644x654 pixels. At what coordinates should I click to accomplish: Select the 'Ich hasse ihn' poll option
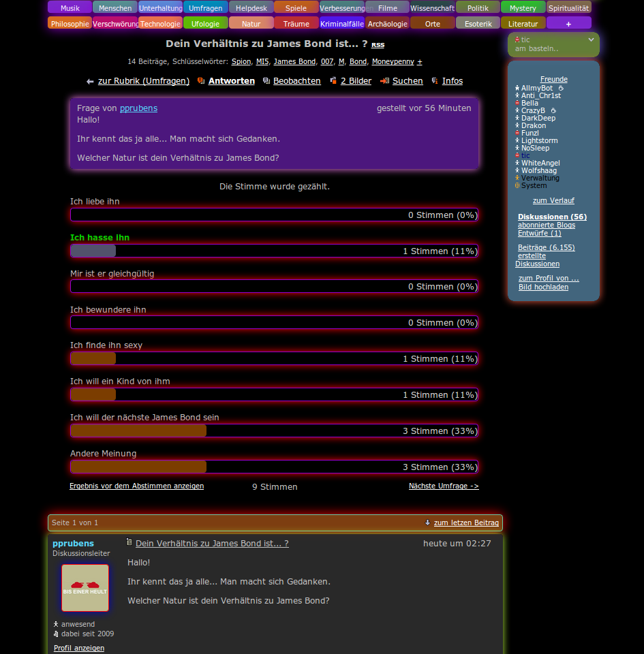tap(99, 237)
